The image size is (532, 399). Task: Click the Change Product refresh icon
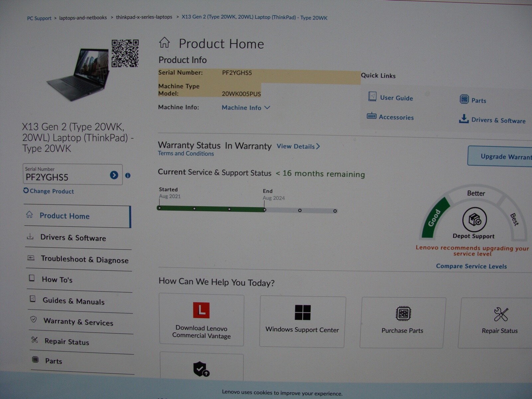click(x=26, y=191)
